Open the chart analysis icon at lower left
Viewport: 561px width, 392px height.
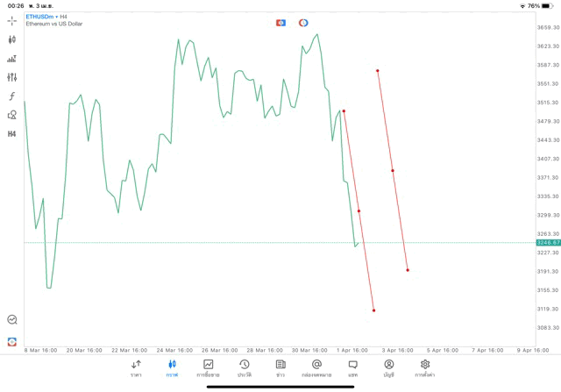coord(11,320)
